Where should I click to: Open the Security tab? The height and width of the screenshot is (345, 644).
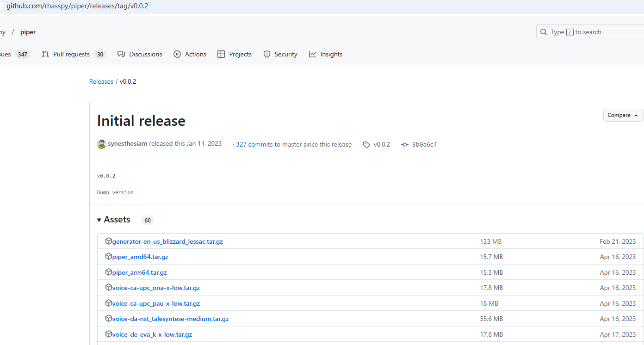280,54
